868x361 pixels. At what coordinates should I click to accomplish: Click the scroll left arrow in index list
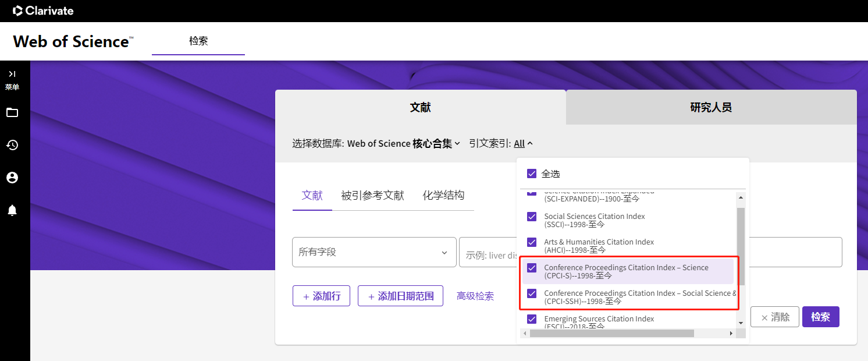click(x=525, y=334)
